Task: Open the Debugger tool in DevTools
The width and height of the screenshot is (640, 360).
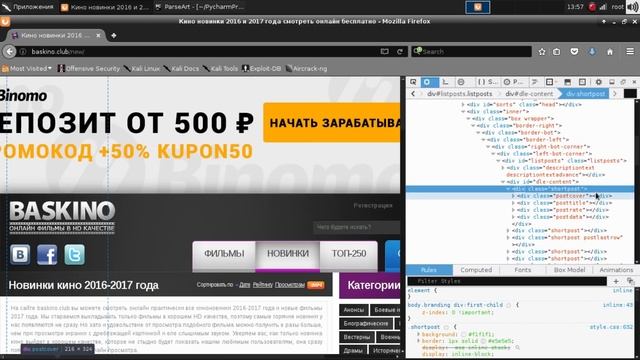Action: point(461,82)
